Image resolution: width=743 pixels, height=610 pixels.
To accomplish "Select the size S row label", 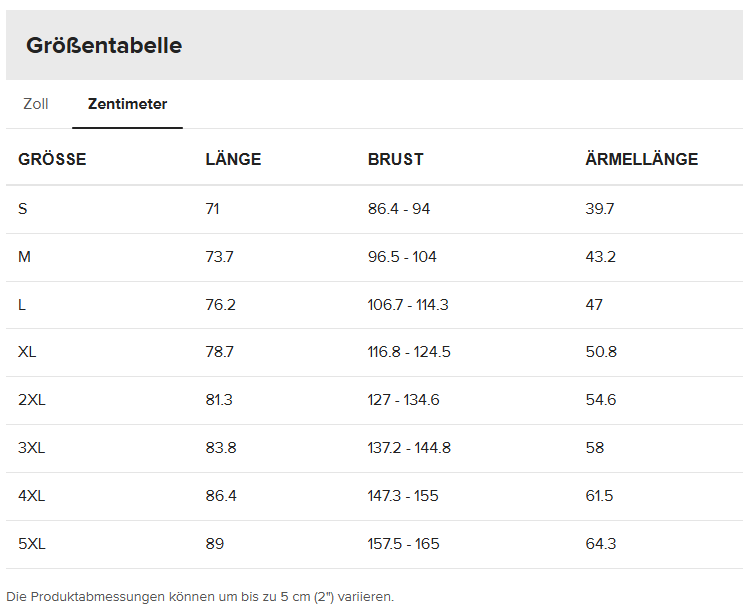I will coord(23,209).
